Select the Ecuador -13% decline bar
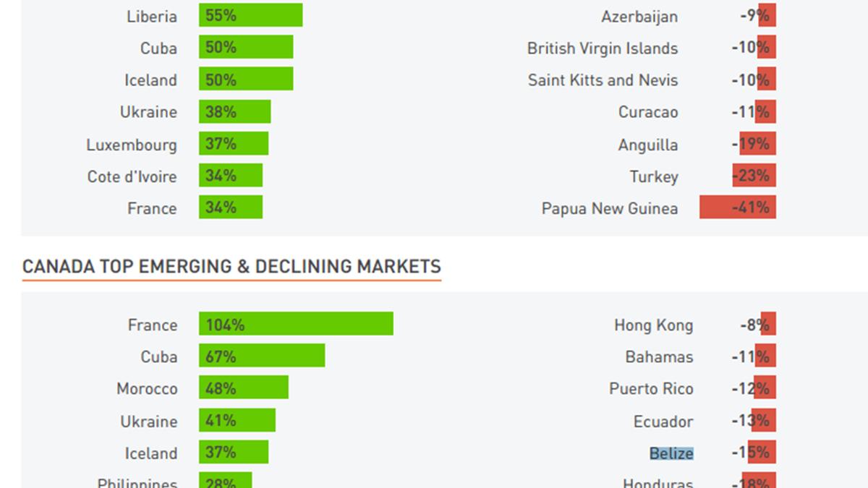The image size is (868, 488). click(x=764, y=420)
